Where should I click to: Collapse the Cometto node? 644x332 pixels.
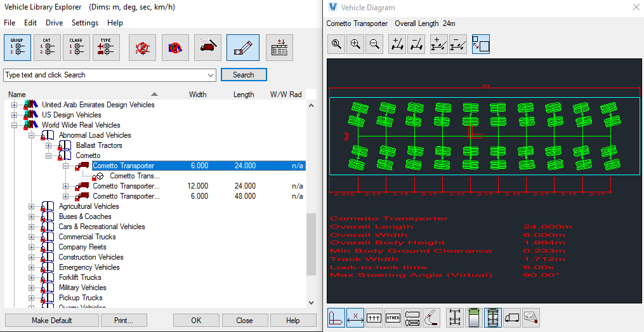point(48,156)
